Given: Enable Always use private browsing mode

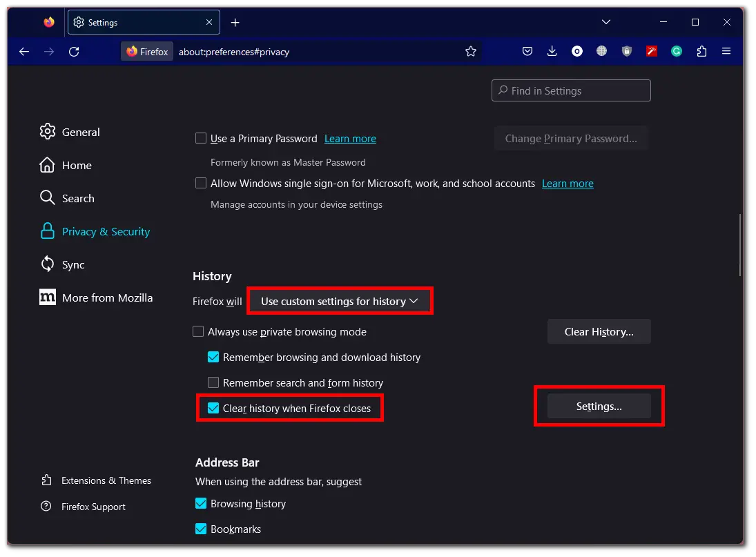Looking at the screenshot, I should coord(198,331).
